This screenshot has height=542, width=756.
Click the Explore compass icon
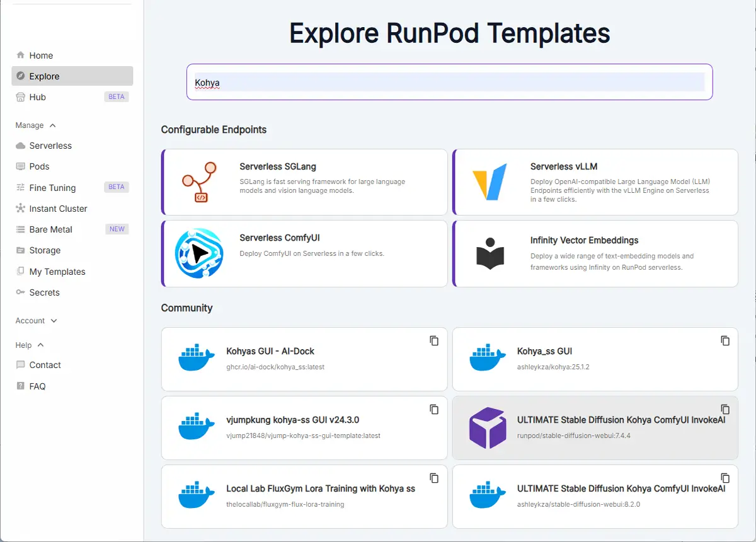(21, 76)
